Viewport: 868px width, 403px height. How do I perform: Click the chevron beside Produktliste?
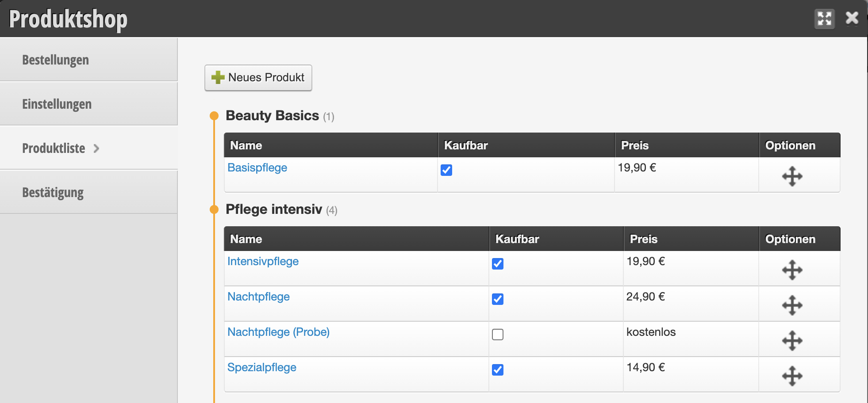coord(96,148)
